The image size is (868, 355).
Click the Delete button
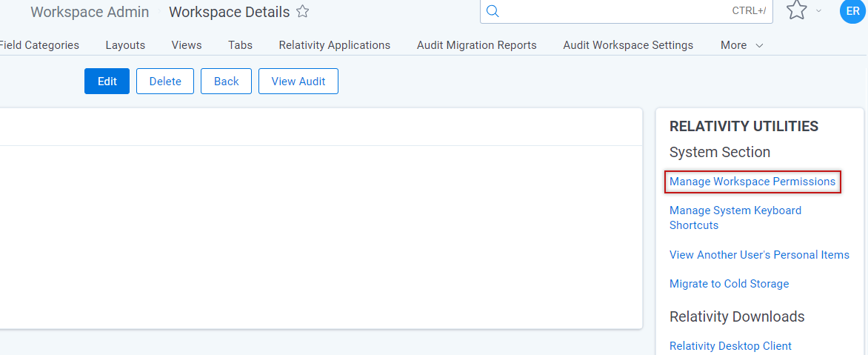click(165, 82)
